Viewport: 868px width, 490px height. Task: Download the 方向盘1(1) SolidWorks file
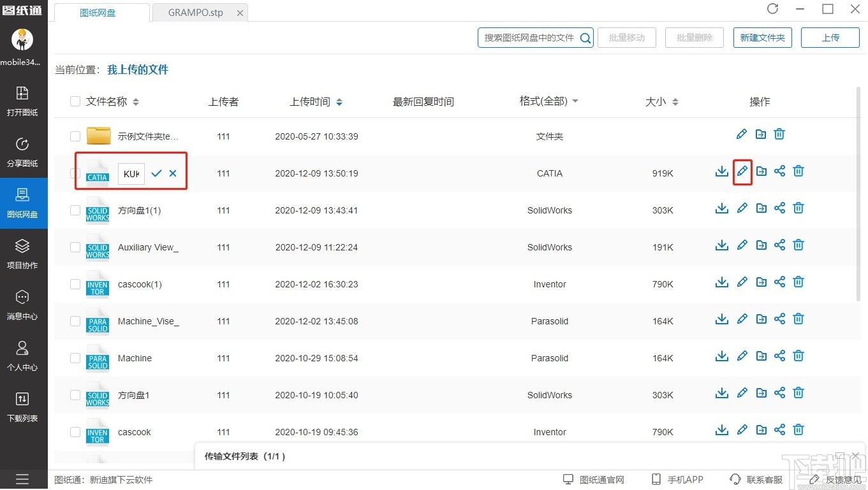click(721, 208)
